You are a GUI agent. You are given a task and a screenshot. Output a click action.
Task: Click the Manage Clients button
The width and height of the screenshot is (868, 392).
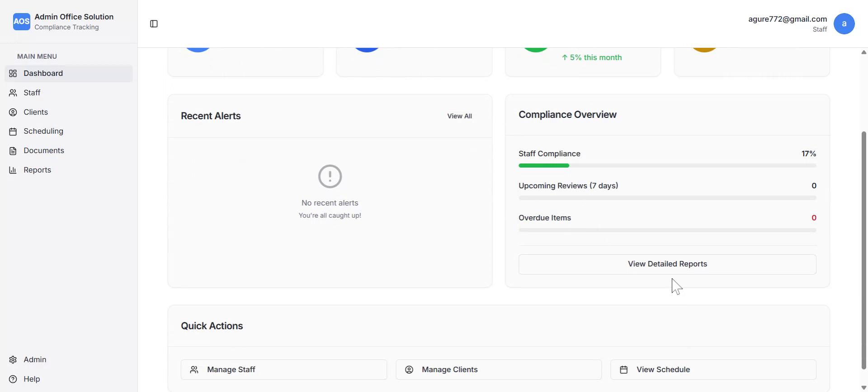click(x=499, y=370)
